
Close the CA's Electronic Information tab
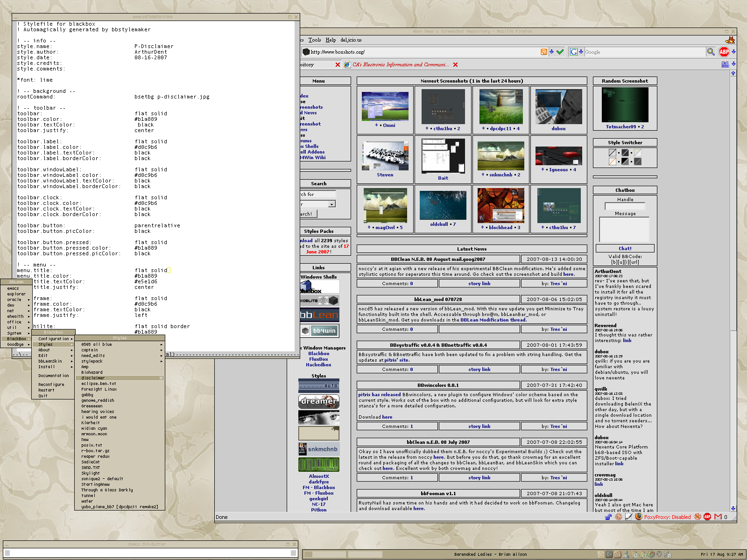coord(455,64)
